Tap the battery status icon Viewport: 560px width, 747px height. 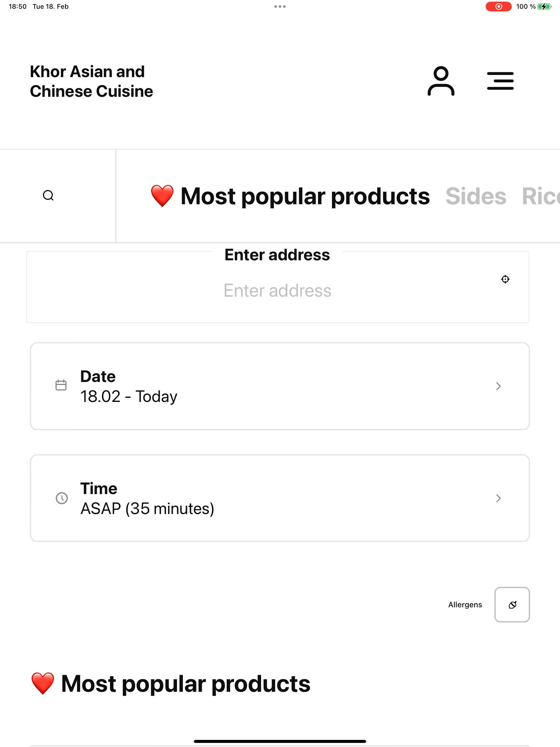[x=544, y=6]
